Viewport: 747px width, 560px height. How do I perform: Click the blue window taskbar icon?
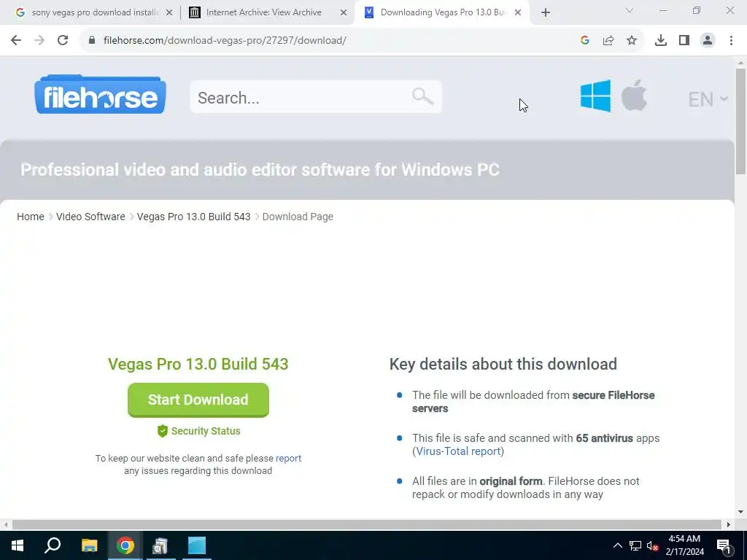coord(197,545)
